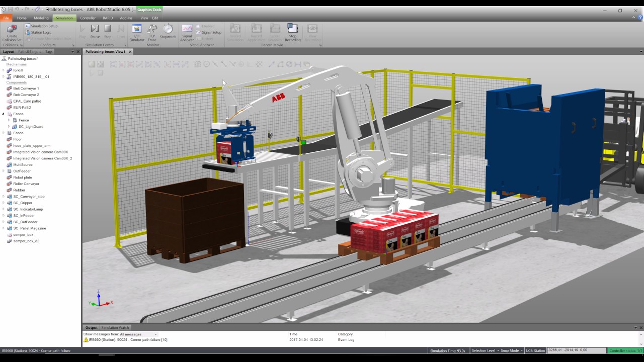This screenshot has height=362, width=644.
Task: Expand the SC_Conveyor_stop node
Action: (x=4, y=197)
